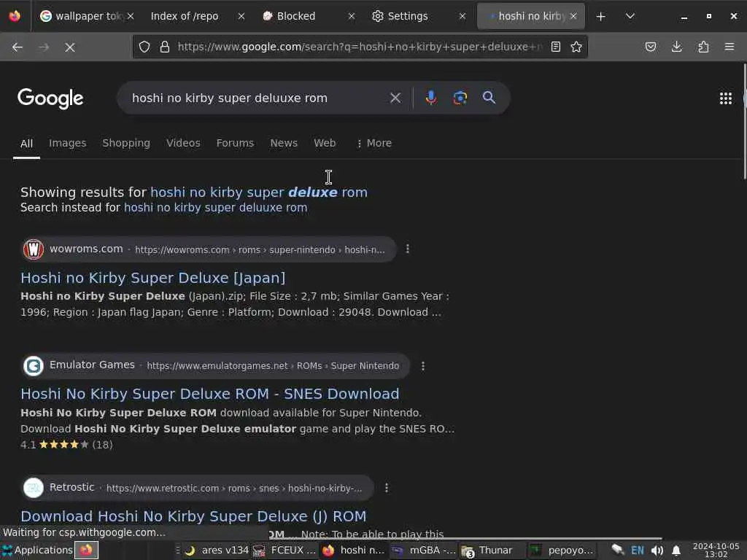
Task: Switch to mGBA taskbar window
Action: tap(423, 550)
